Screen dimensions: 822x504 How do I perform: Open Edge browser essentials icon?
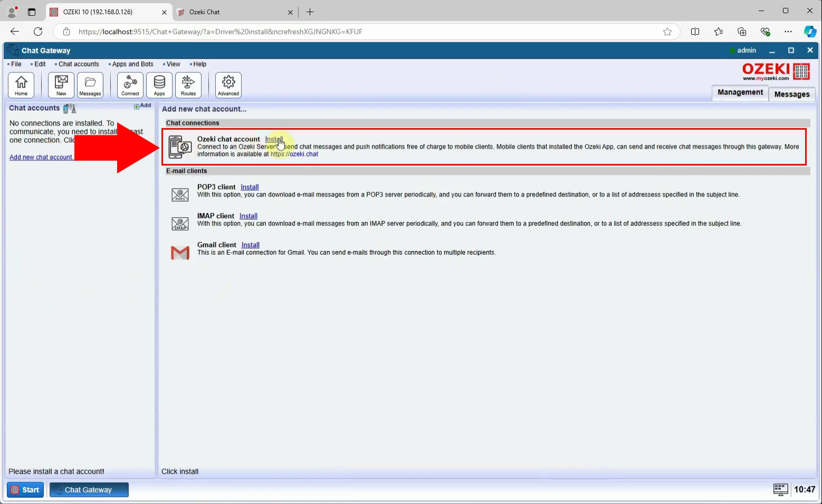point(766,32)
